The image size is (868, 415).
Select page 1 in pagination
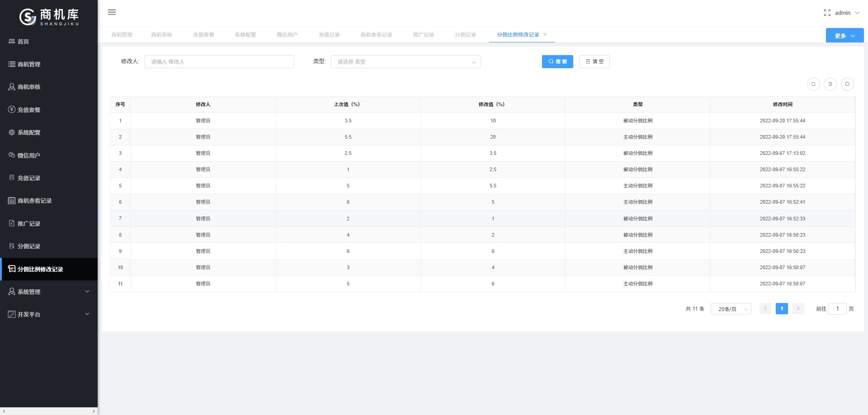[782, 309]
